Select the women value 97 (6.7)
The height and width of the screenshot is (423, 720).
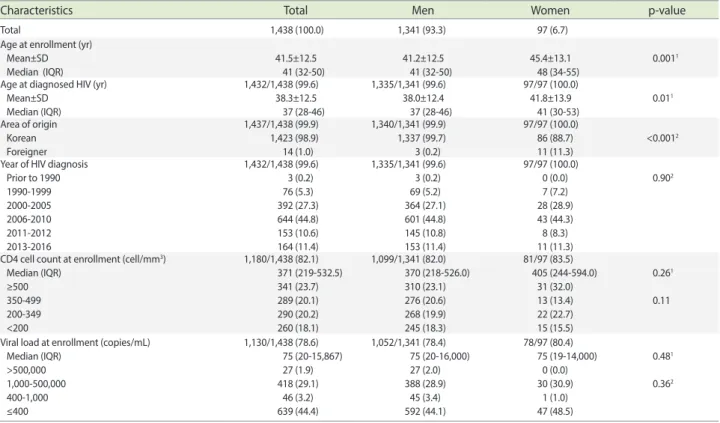552,30
